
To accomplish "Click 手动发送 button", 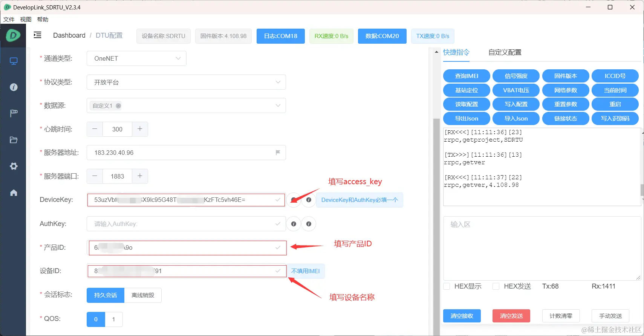I will [x=610, y=316].
